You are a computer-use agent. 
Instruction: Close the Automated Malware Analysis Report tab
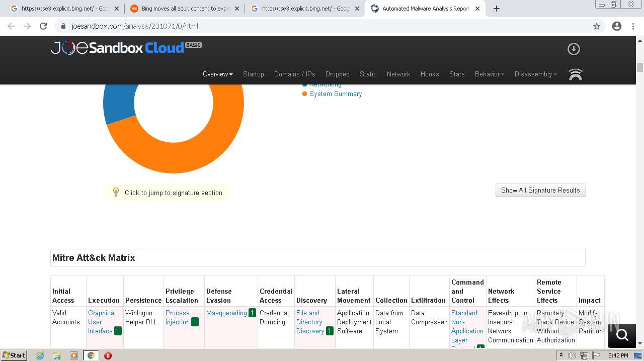[x=477, y=9]
